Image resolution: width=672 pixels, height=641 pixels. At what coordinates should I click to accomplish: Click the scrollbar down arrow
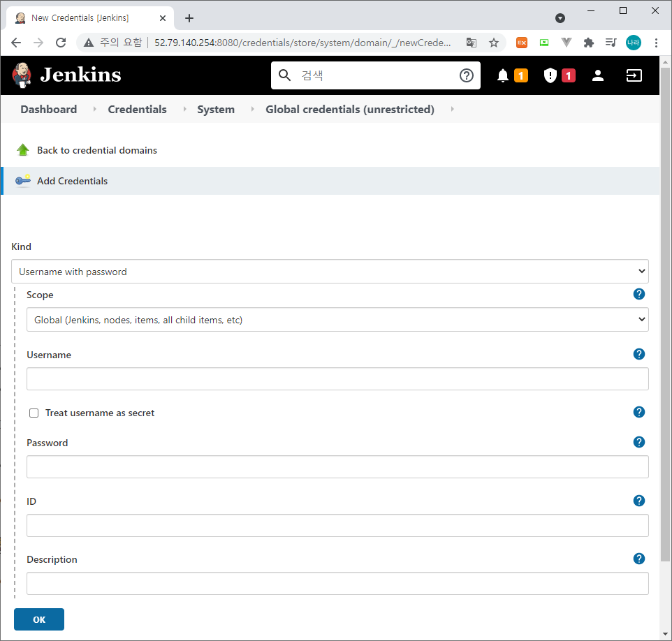point(665,634)
